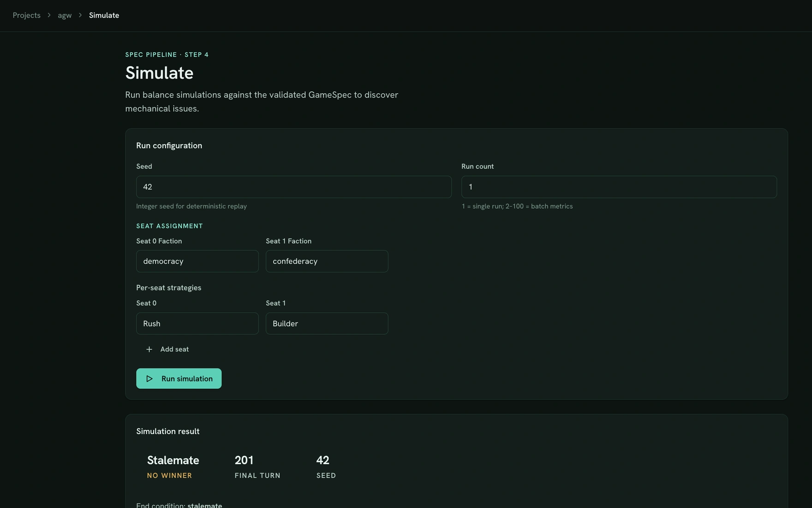Click the SEAT ASSIGNMENT section label

[169, 226]
